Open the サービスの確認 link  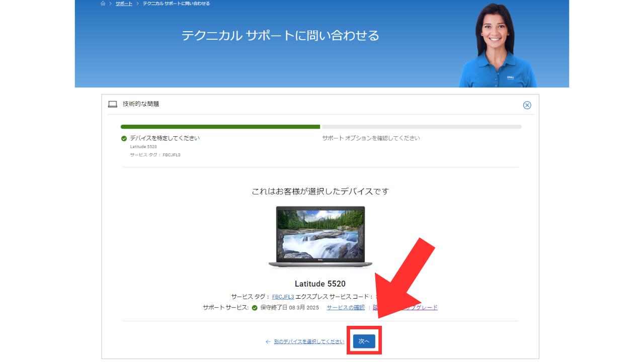pos(346,308)
